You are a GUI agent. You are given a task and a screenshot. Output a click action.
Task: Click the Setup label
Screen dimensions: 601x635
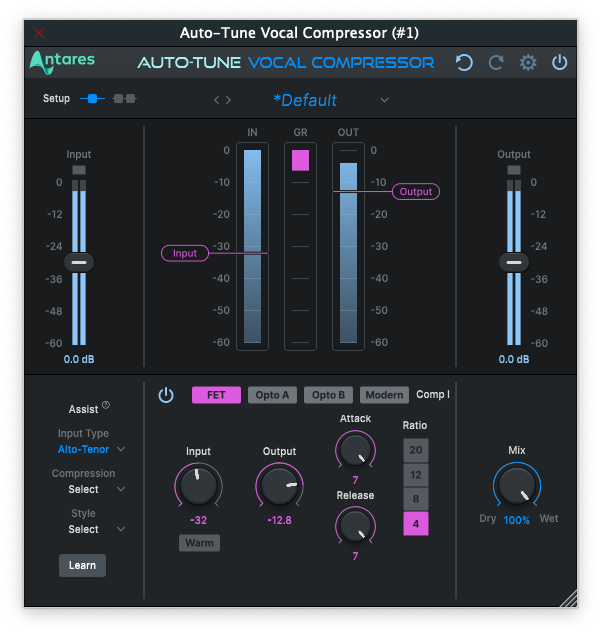[56, 98]
